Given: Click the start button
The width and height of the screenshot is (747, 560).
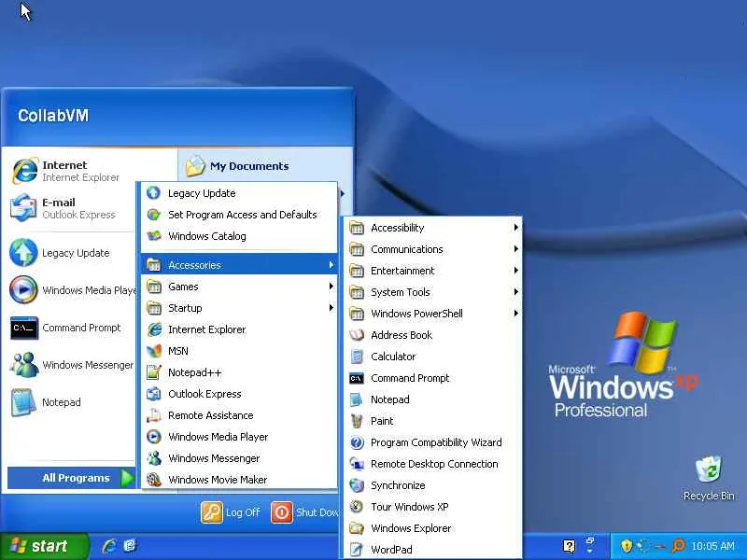Looking at the screenshot, I should 44,546.
